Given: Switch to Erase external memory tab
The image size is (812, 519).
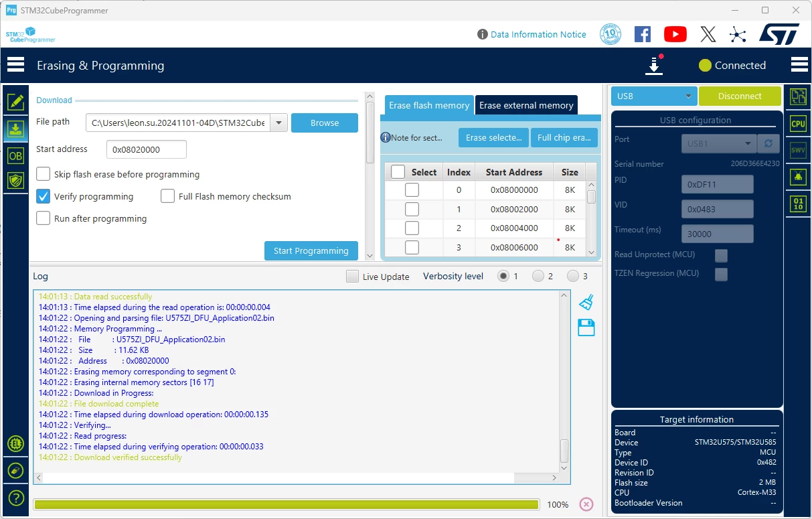Looking at the screenshot, I should click(526, 105).
